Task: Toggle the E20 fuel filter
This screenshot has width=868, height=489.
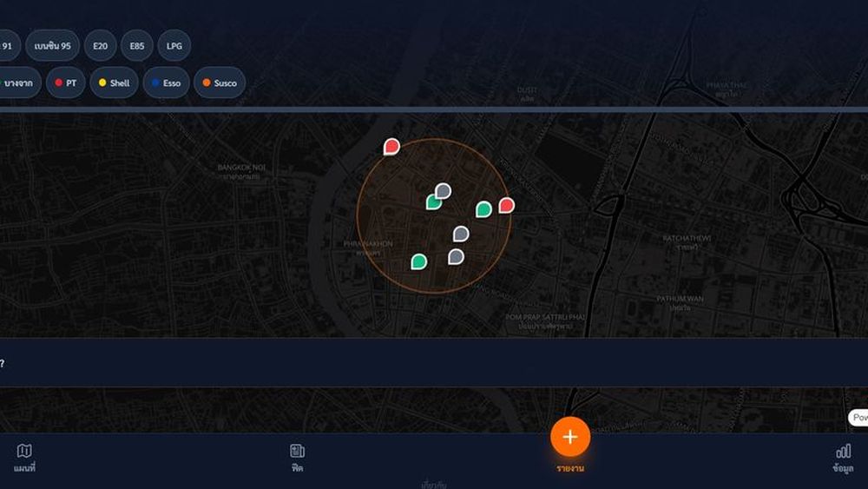Action: point(100,45)
